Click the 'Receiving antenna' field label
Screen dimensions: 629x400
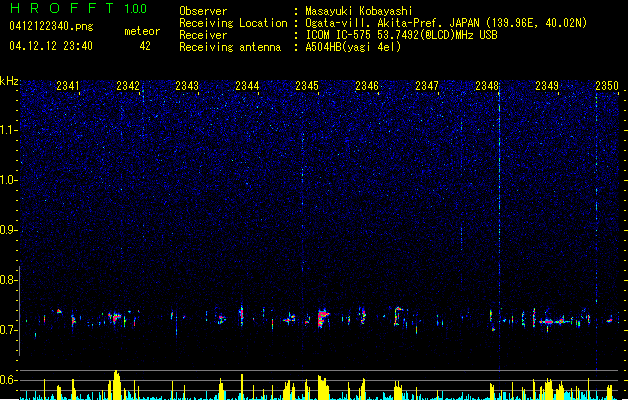pyautogui.click(x=230, y=47)
